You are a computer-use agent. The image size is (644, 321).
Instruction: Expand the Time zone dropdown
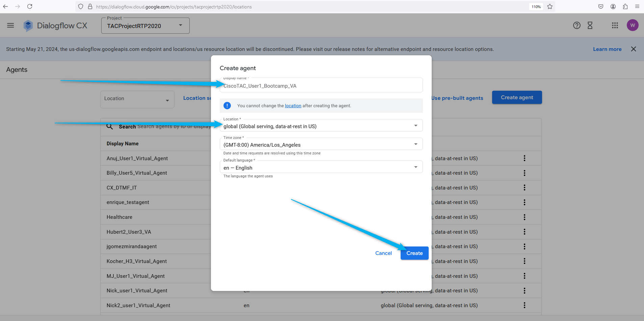[x=321, y=144]
